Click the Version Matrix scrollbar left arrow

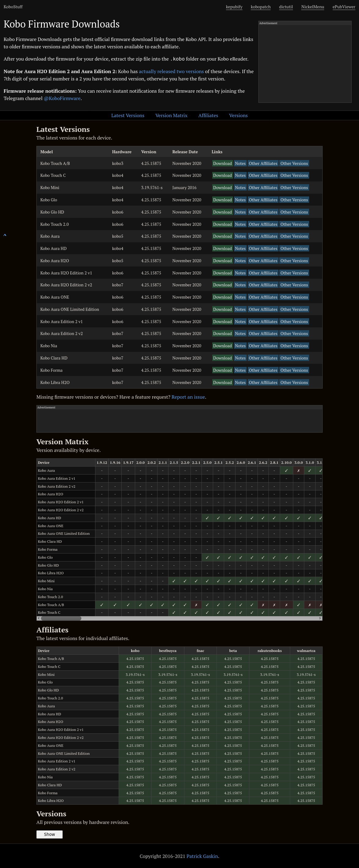[39, 618]
